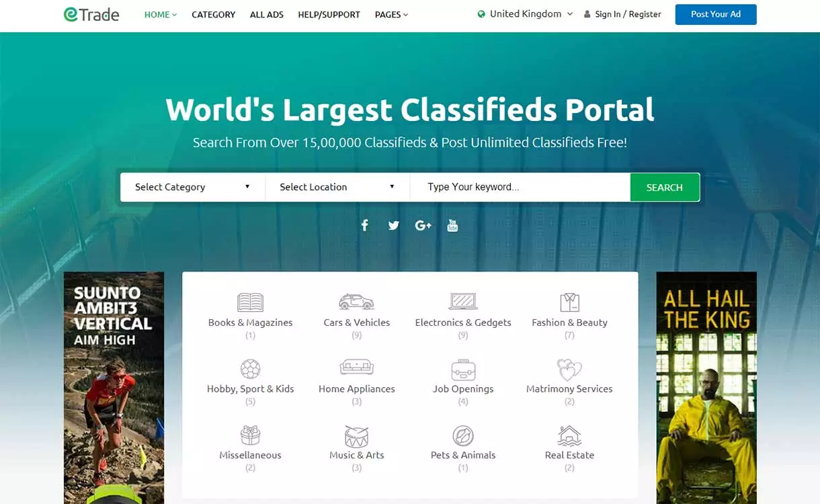Image resolution: width=820 pixels, height=504 pixels.
Task: Expand the Select Location dropdown
Action: [335, 187]
